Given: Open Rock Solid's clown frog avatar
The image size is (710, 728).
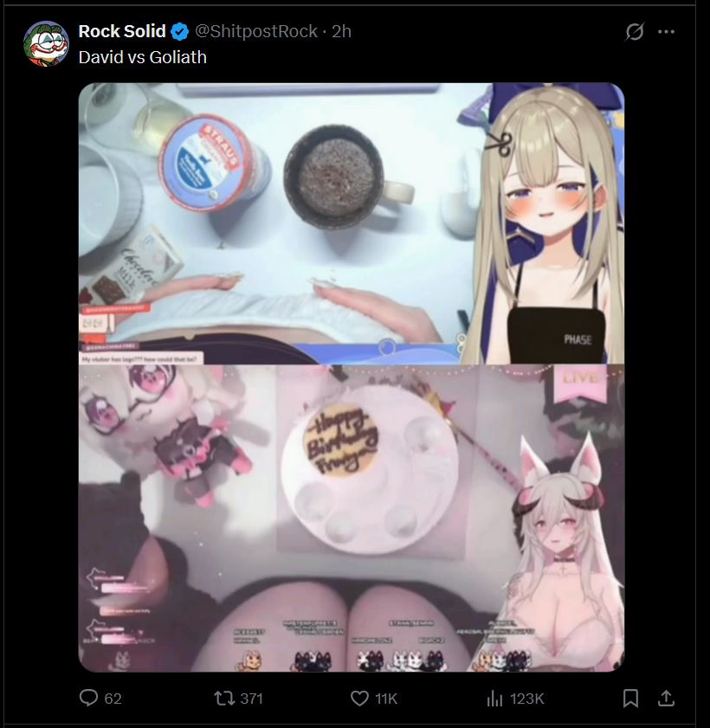Looking at the screenshot, I should pos(46,43).
